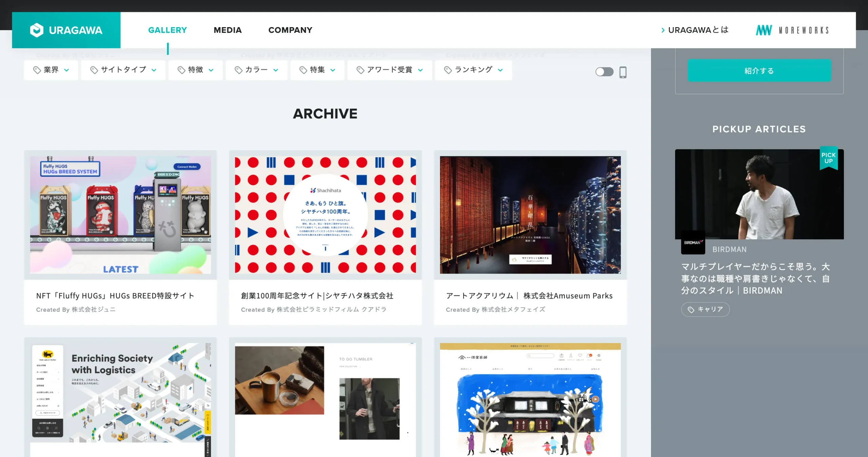Expand the カラー filter chevron

pos(276,70)
